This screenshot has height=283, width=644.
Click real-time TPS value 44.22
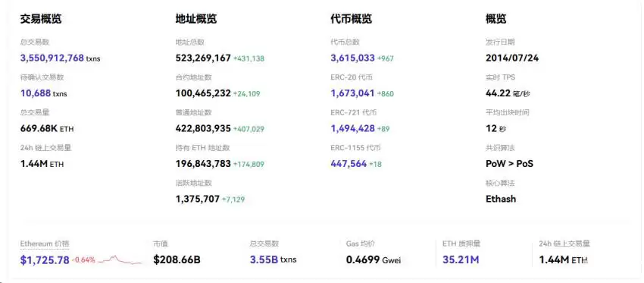(499, 93)
